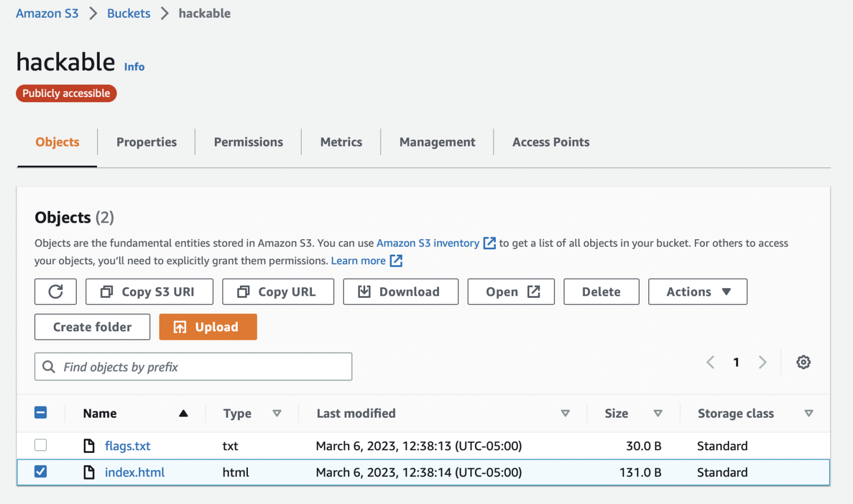Viewport: 853px width, 504px height.
Task: Download the selected object
Action: (400, 291)
